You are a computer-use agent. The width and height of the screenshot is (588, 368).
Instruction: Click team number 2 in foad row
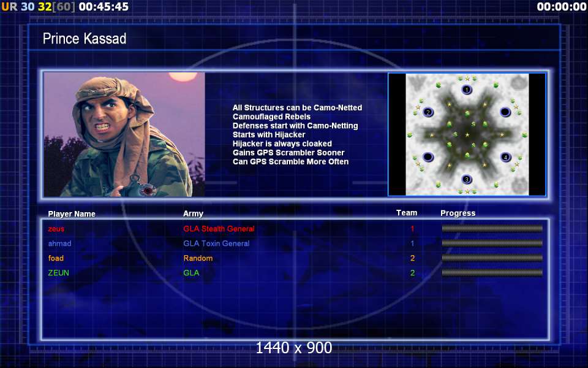point(412,258)
